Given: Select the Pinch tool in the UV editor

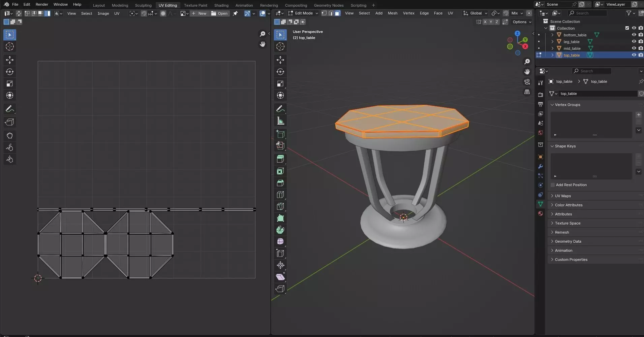Looking at the screenshot, I should (10, 159).
